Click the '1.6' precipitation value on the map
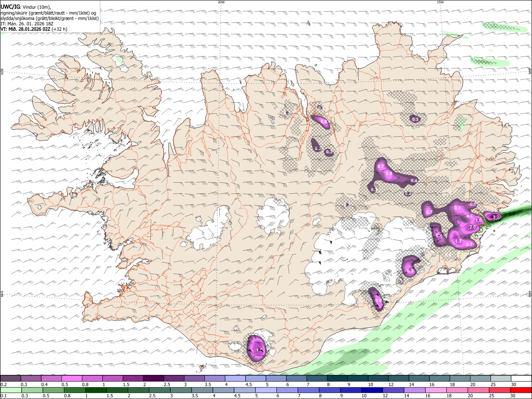The width and height of the screenshot is (532, 399). click(478, 220)
